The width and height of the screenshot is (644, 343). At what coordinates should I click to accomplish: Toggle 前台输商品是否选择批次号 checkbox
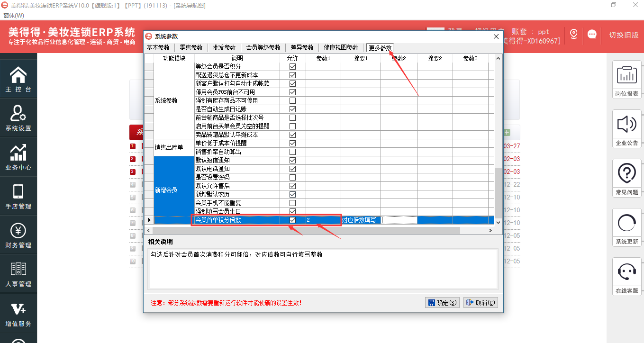click(x=292, y=117)
